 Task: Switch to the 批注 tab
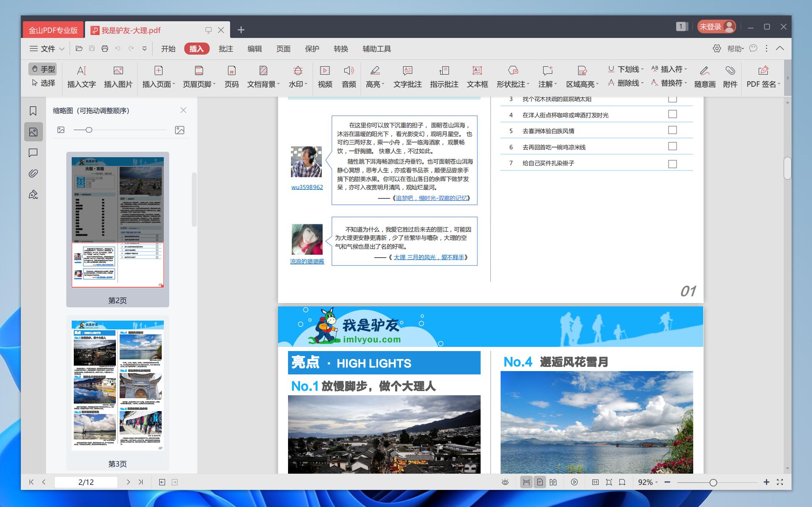pos(226,49)
